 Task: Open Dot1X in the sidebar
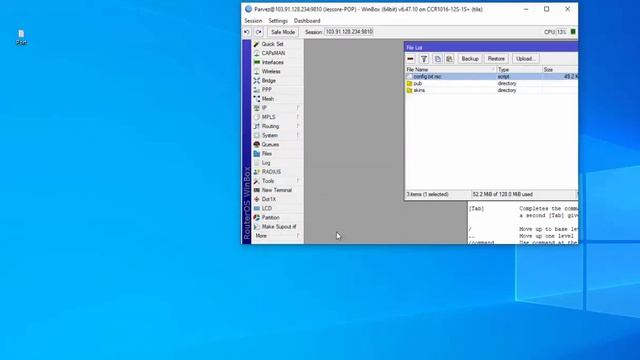(x=269, y=199)
